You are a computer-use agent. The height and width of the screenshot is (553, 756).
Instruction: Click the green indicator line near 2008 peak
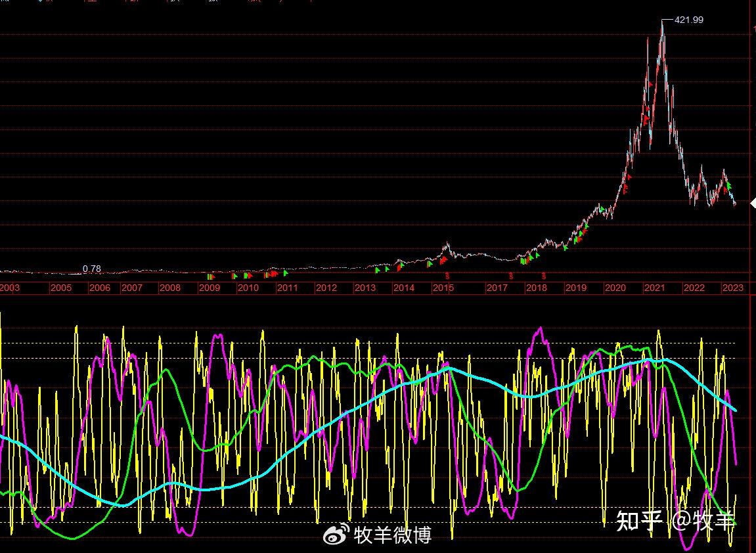[166, 370]
